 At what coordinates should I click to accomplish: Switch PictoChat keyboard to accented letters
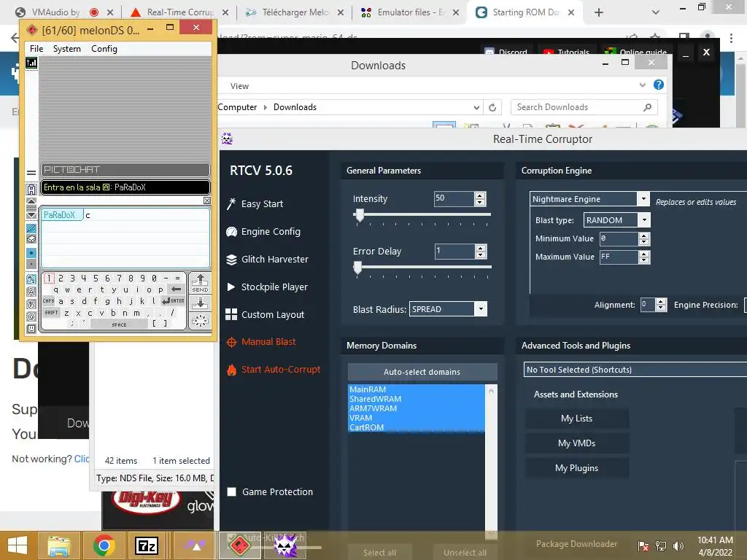[x=31, y=292]
